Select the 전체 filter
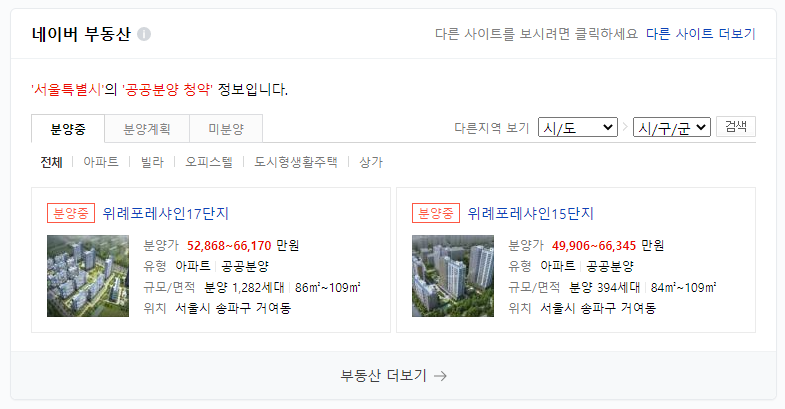785x409 pixels. (x=52, y=162)
